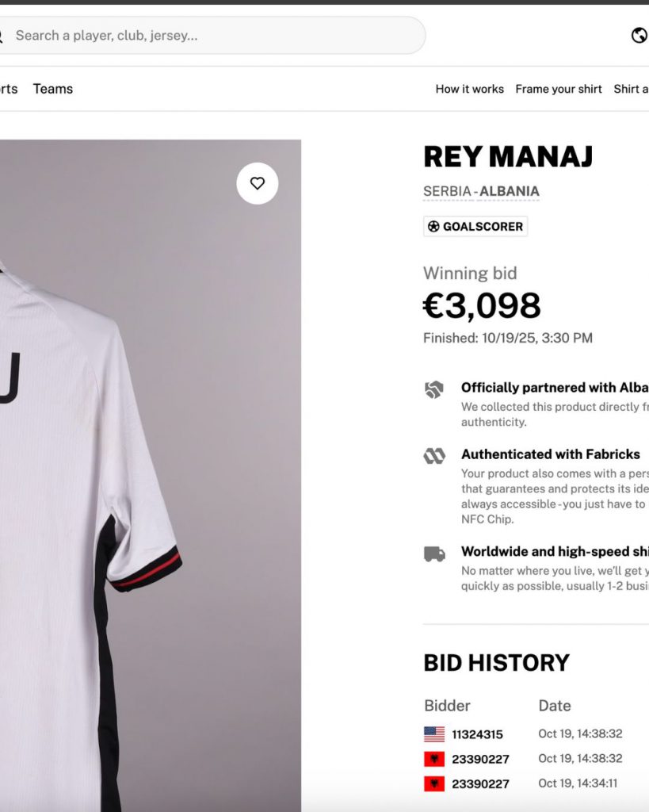Open the How it works page
Image resolution: width=649 pixels, height=812 pixels.
(469, 89)
